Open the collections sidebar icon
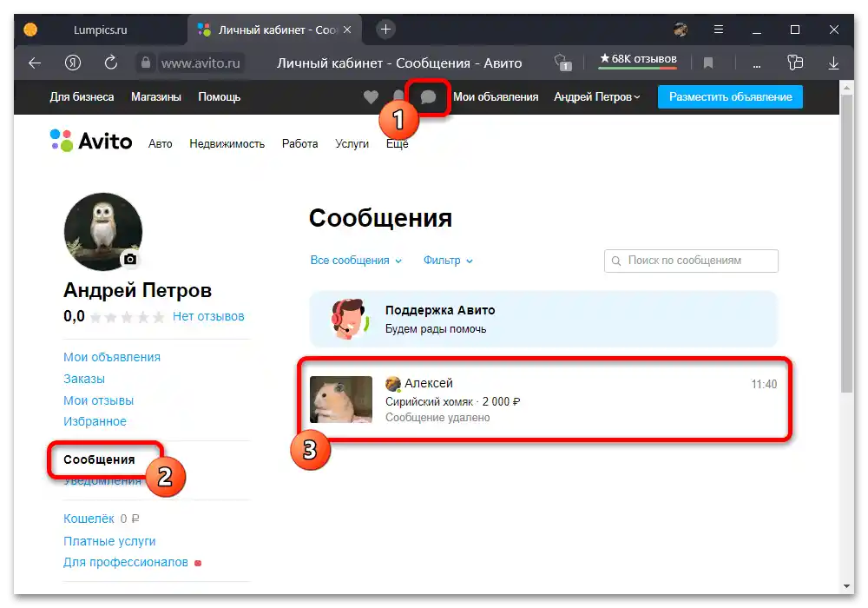868x608 pixels. 795,63
